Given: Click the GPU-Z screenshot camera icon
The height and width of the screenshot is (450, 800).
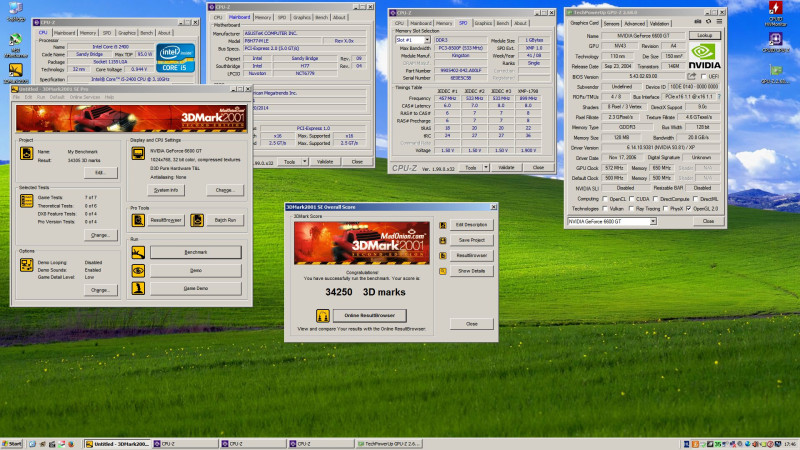Looking at the screenshot, I should [x=697, y=21].
